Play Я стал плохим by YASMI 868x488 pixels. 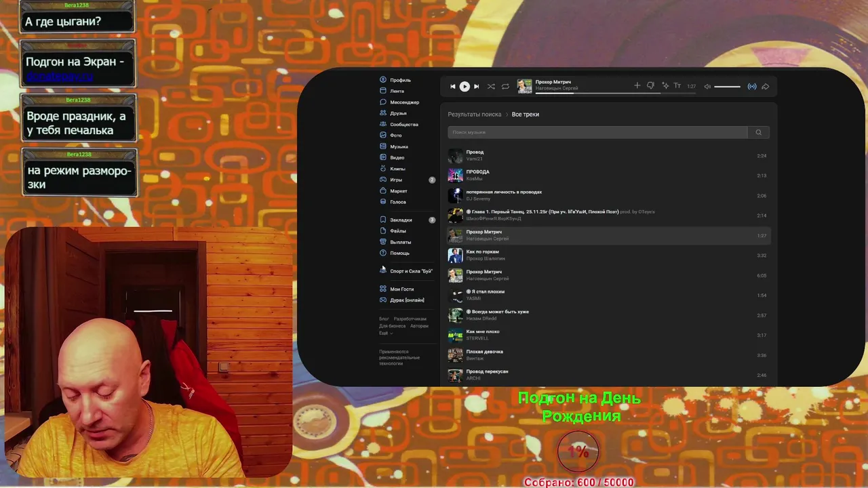click(608, 296)
